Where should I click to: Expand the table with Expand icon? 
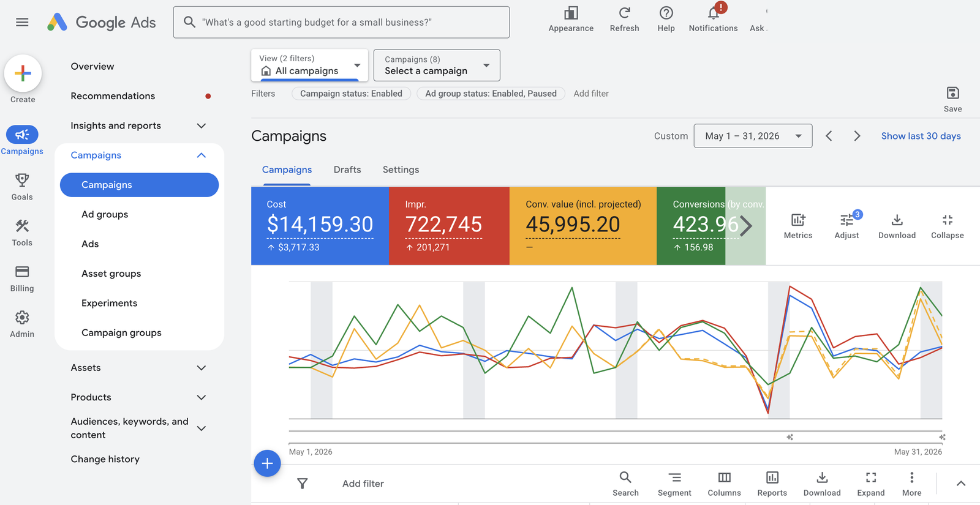tap(871, 477)
